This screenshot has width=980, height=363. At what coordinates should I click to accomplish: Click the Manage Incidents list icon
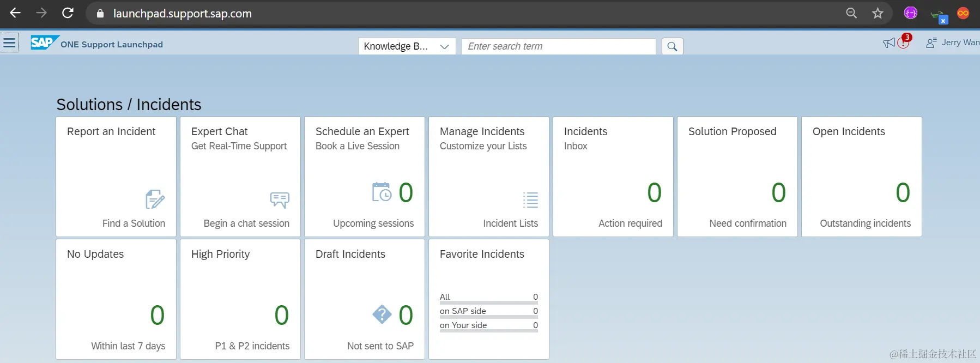530,200
